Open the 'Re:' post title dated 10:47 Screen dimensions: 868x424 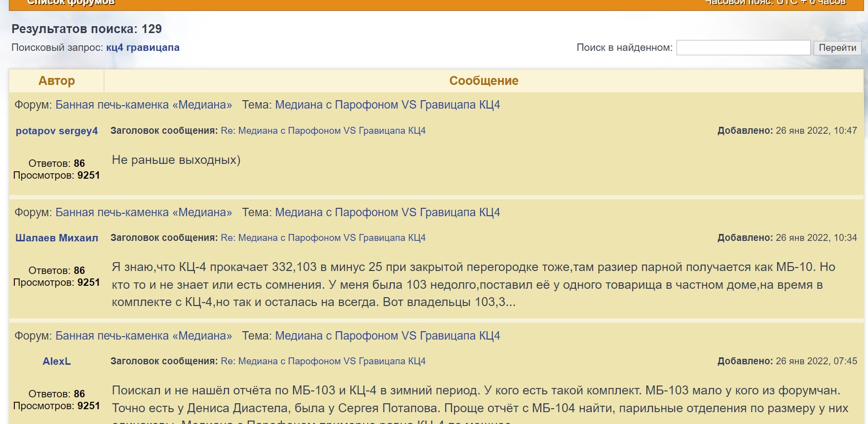(323, 131)
